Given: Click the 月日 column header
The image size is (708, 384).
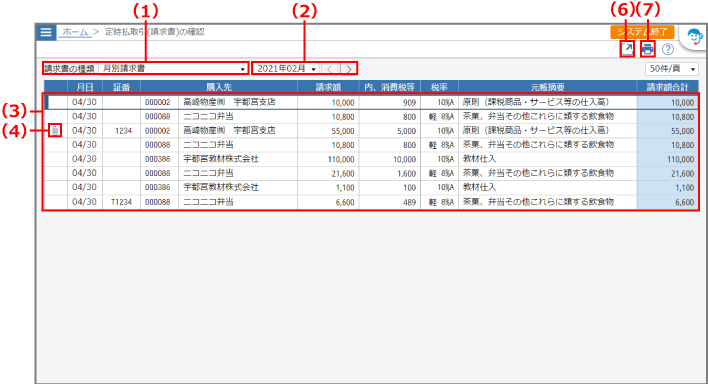Looking at the screenshot, I should (x=85, y=87).
